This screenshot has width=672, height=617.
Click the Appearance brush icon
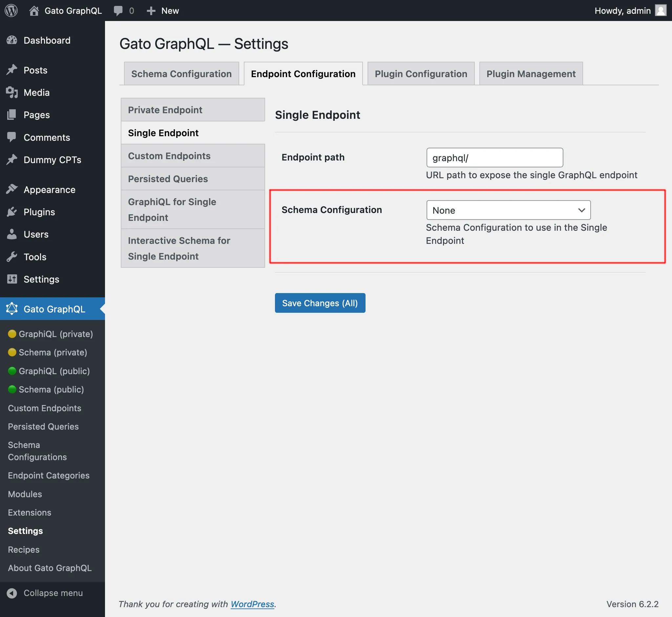(12, 189)
